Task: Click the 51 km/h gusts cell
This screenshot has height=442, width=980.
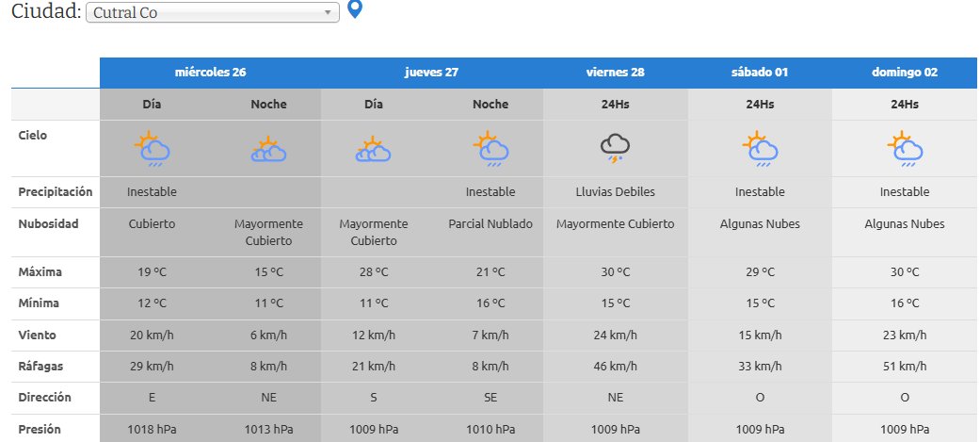Action: [x=905, y=367]
